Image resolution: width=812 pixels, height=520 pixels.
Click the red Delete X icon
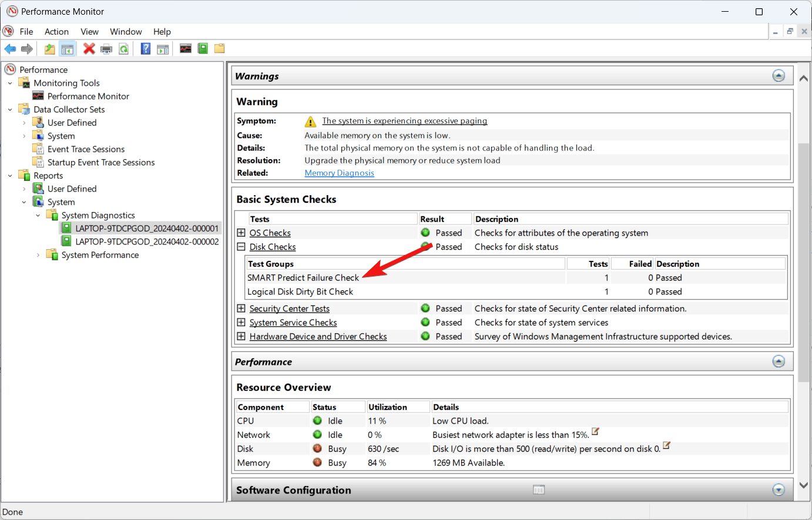[x=89, y=49]
